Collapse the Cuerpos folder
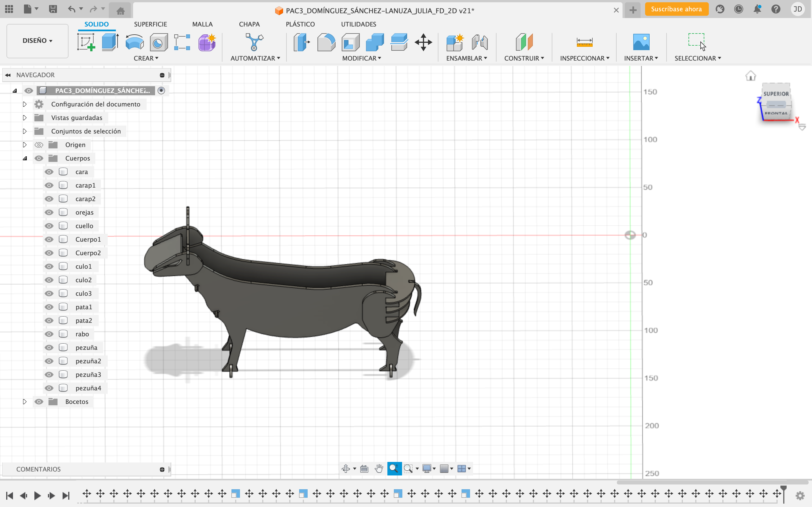Image resolution: width=812 pixels, height=507 pixels. (25, 158)
